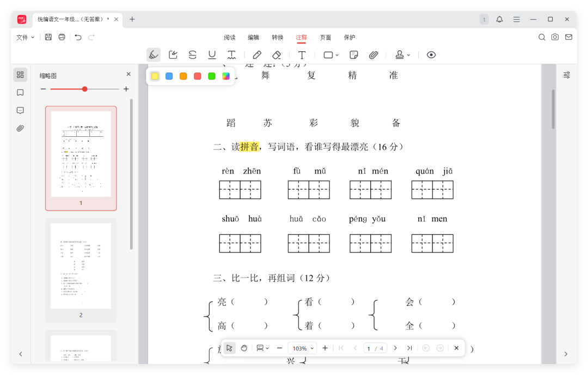The height and width of the screenshot is (375, 588).
Task: Show the bookmarks sidebar panel
Action: (x=20, y=93)
